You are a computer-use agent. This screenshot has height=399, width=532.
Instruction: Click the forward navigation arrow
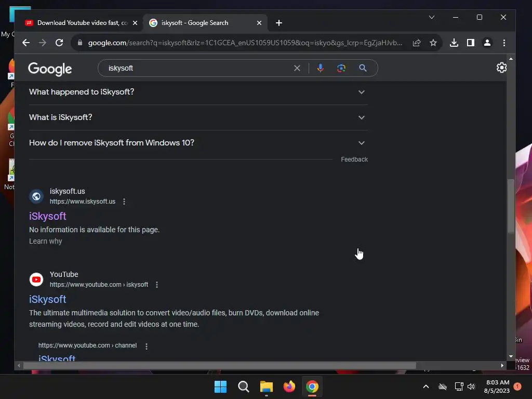(43, 43)
